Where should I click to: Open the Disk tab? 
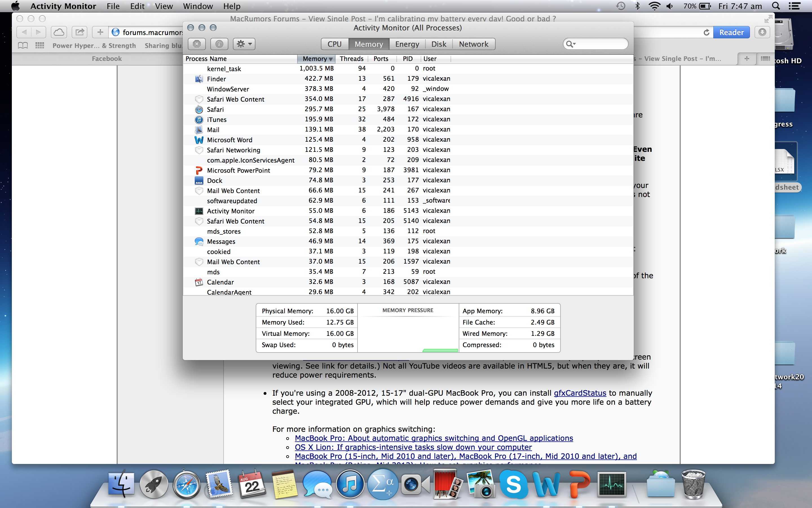pyautogui.click(x=438, y=44)
